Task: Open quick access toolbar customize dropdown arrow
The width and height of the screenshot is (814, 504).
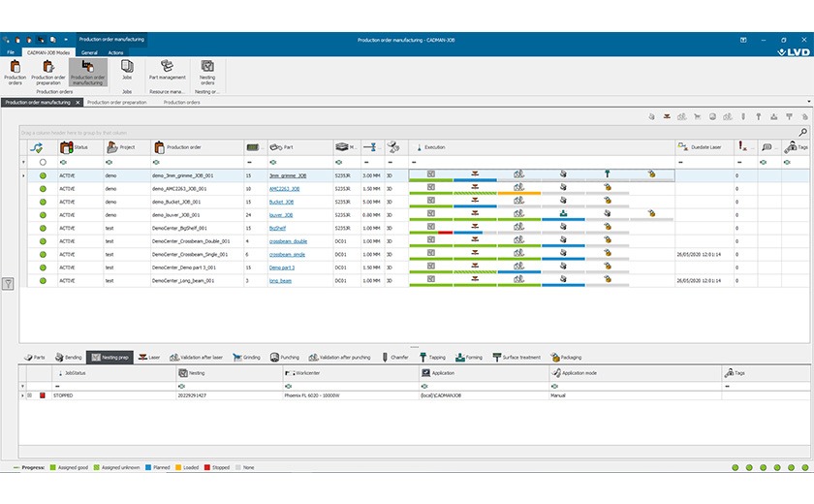Action: click(66, 40)
